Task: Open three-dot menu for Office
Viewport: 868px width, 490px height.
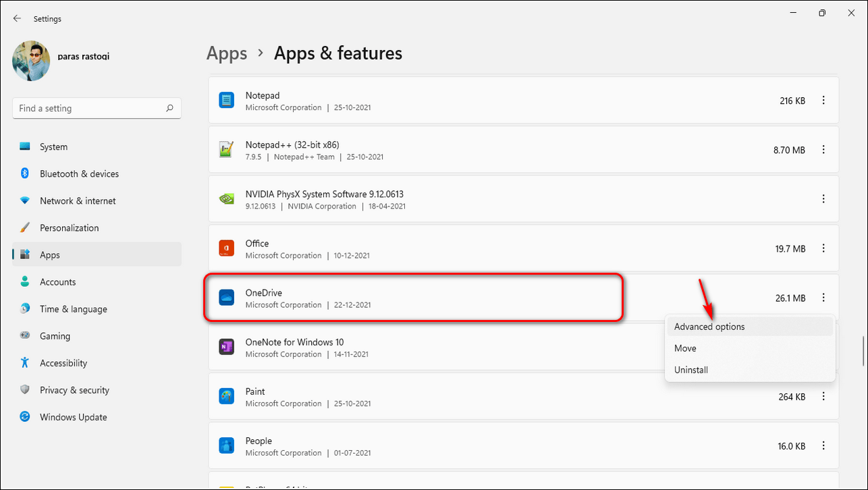Action: (x=823, y=248)
